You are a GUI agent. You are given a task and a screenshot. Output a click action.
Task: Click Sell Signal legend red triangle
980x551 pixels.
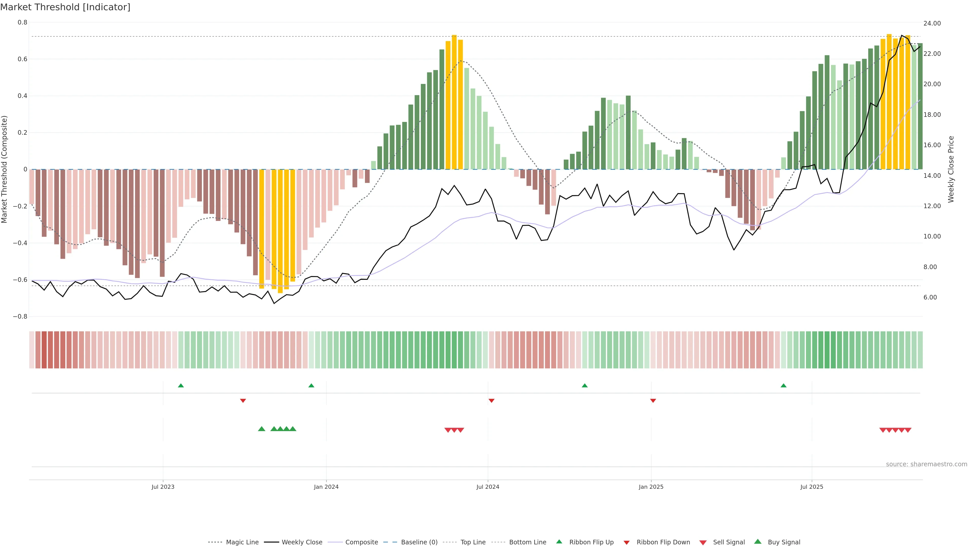[x=703, y=543]
